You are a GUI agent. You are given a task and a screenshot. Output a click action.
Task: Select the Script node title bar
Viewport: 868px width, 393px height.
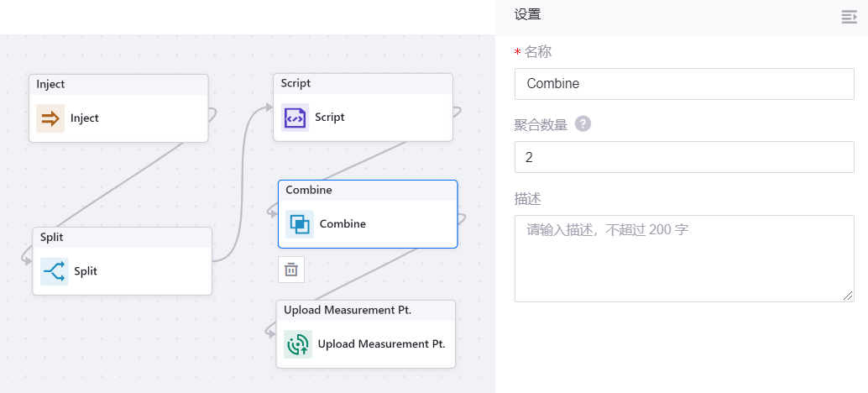tap(363, 83)
